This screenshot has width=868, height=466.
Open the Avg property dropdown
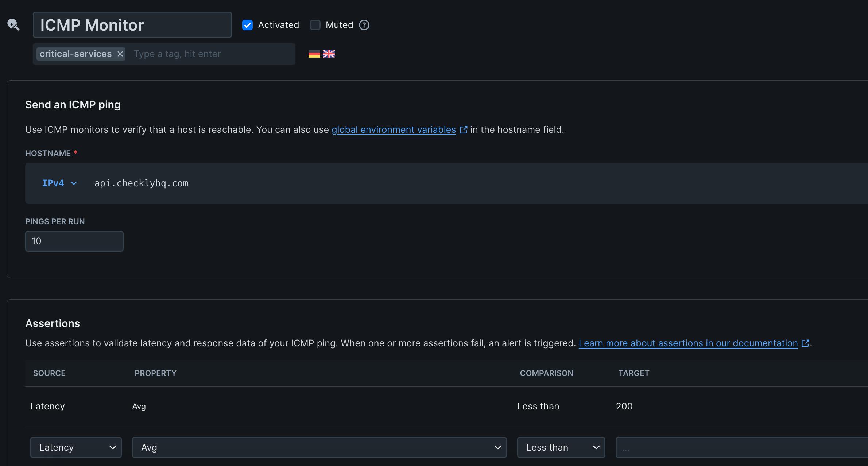coord(319,447)
